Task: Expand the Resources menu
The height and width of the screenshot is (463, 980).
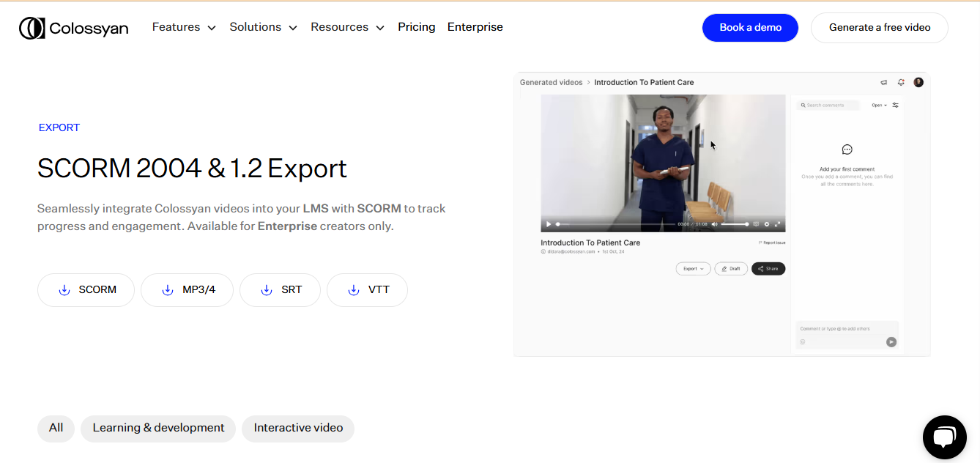Action: [347, 27]
